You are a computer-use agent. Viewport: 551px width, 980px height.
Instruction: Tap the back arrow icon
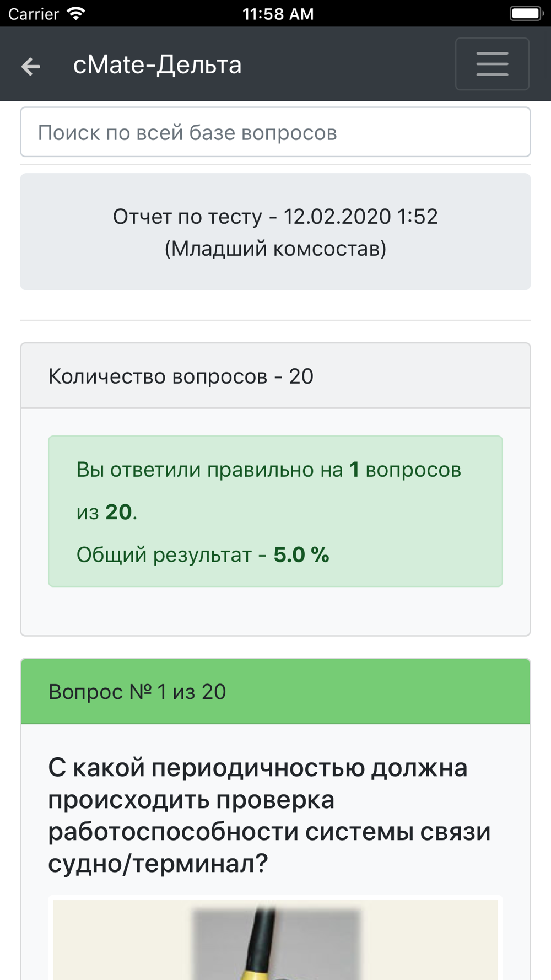pyautogui.click(x=31, y=66)
